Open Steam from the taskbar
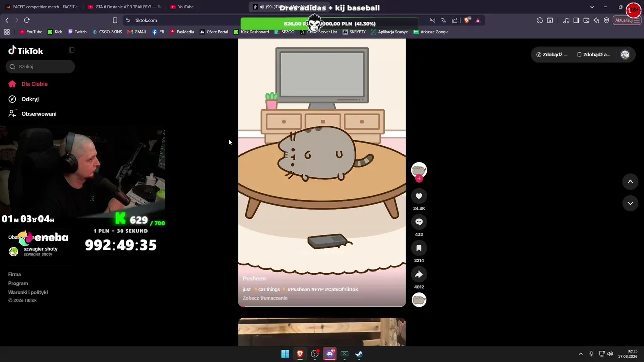This screenshot has height=362, width=644. point(359,354)
